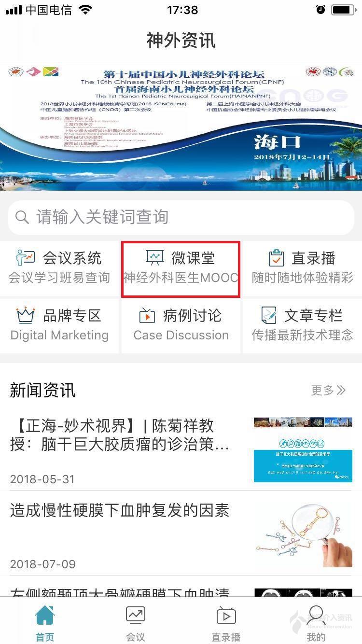
Task: Open the 海口 pediatric neurosurgery forum banner
Action: tap(181, 126)
